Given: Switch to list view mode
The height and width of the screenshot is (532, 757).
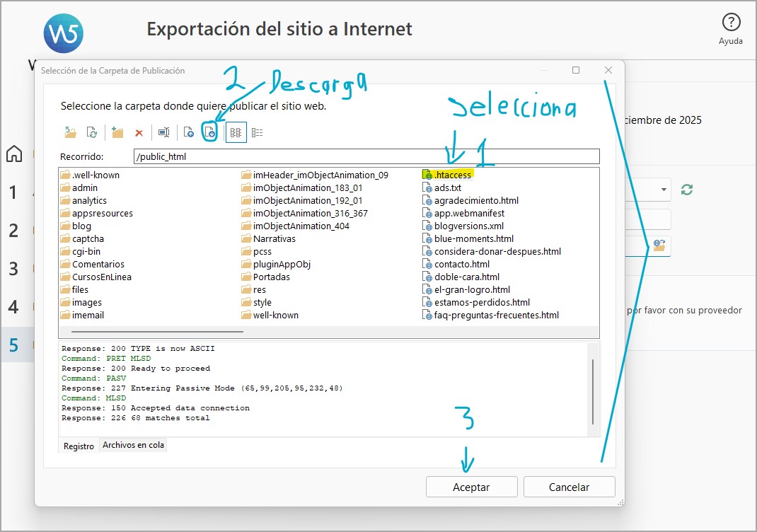Looking at the screenshot, I should click(236, 132).
